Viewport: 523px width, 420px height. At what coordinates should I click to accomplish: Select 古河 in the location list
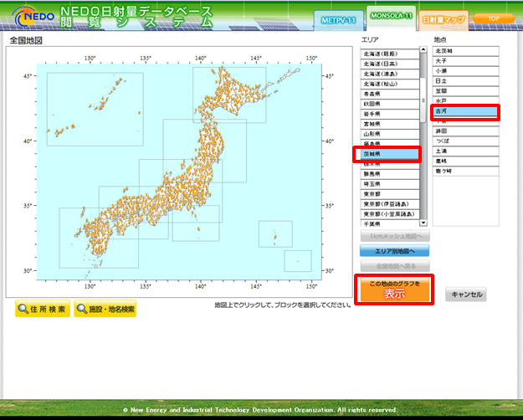(x=464, y=111)
